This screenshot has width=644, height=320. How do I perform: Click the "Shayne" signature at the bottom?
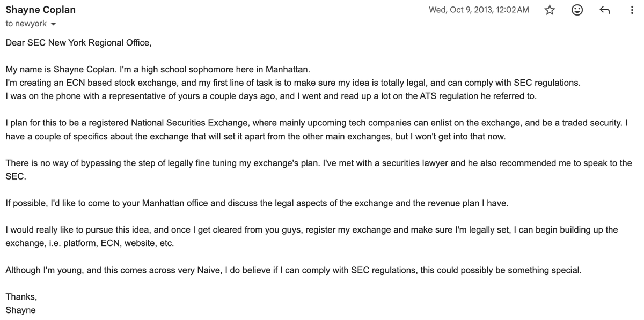20,310
